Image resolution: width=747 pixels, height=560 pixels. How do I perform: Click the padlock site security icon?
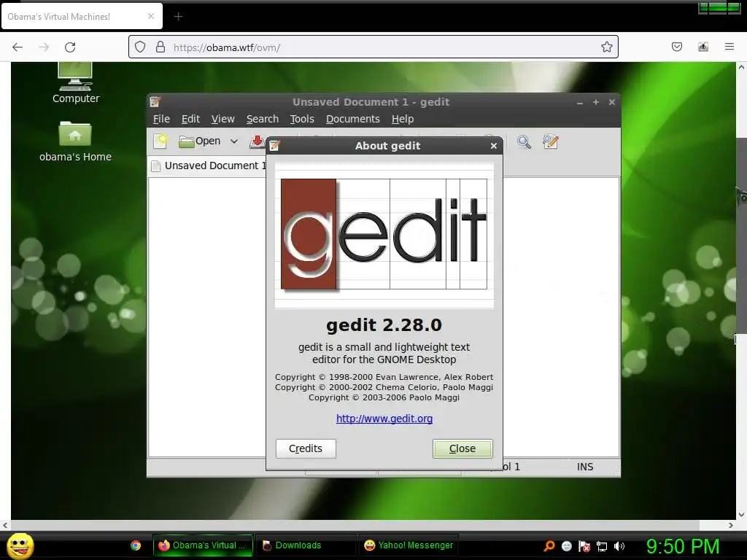click(x=160, y=47)
